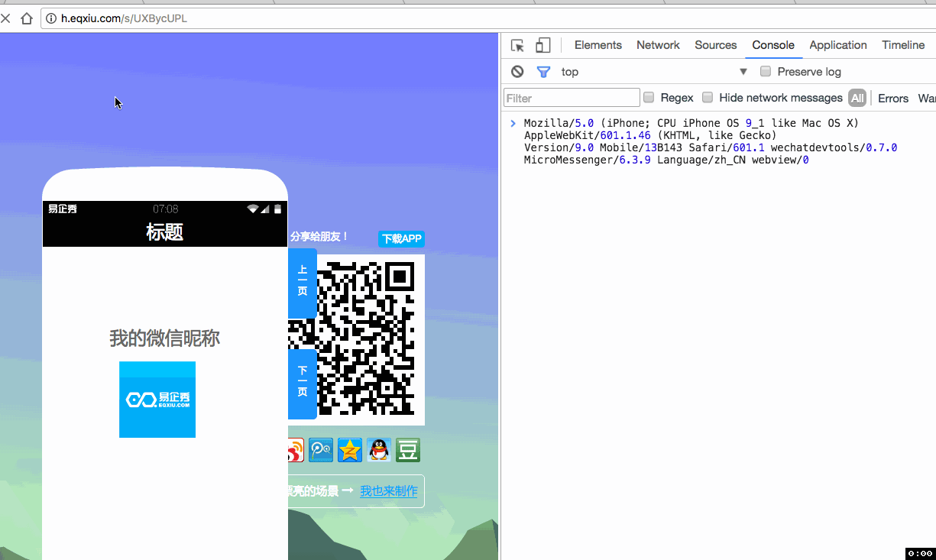Click the browser home icon
The image size is (936, 560).
click(27, 18)
